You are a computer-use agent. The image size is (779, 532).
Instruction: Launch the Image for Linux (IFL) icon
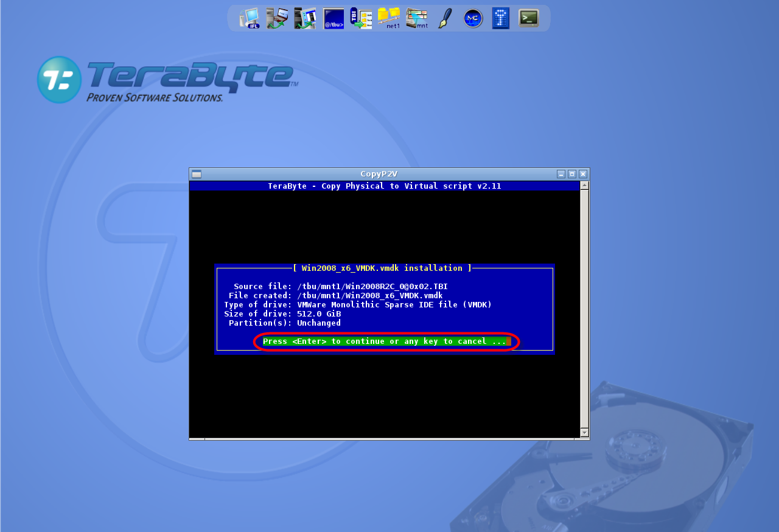tap(250, 18)
